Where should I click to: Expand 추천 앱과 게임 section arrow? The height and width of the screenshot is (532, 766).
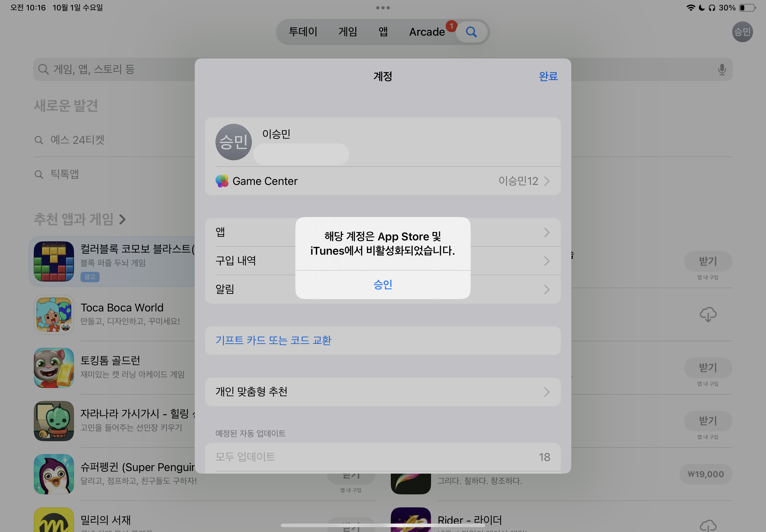[123, 219]
